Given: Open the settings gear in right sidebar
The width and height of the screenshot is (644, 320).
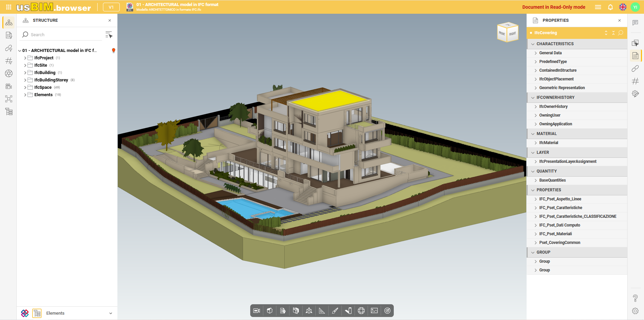Looking at the screenshot, I should coord(635,311).
